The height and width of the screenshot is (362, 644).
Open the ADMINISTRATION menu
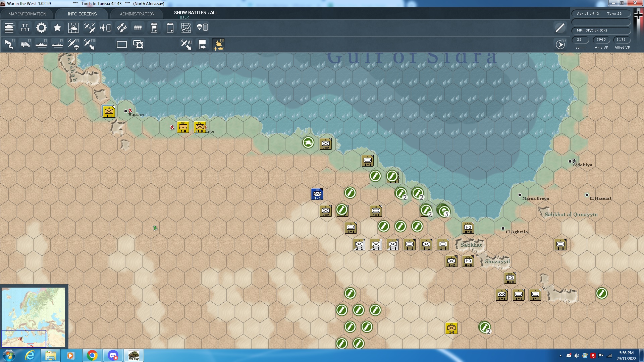(136, 14)
